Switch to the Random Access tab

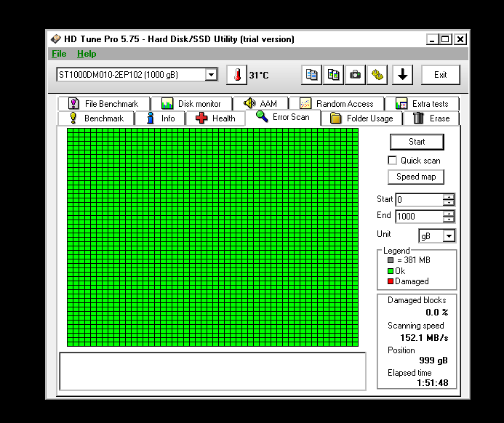coord(337,104)
